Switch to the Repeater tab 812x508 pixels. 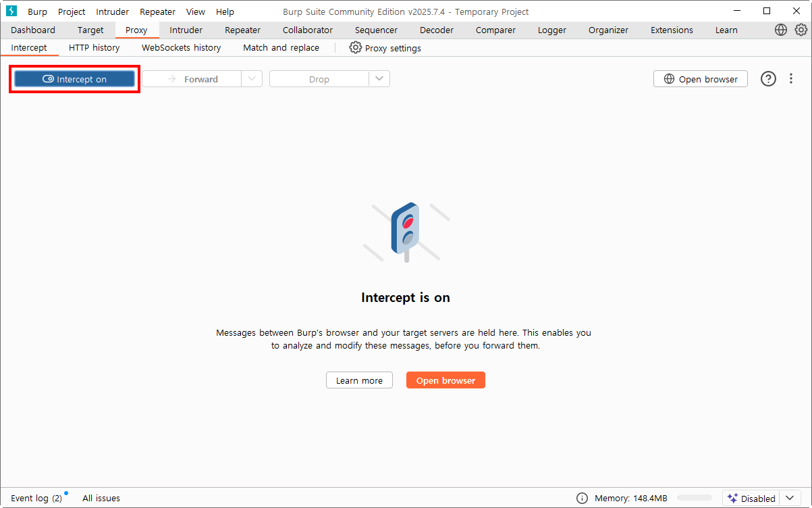tap(242, 30)
